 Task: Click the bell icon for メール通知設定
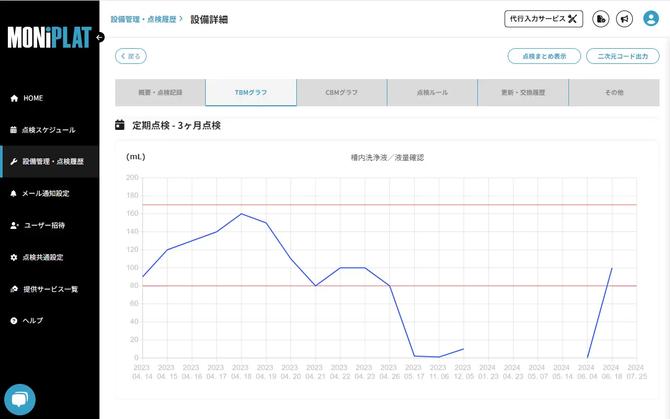coord(14,193)
